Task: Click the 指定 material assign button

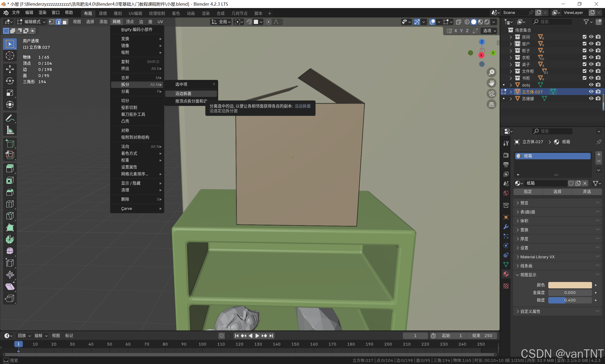Action: click(x=528, y=191)
